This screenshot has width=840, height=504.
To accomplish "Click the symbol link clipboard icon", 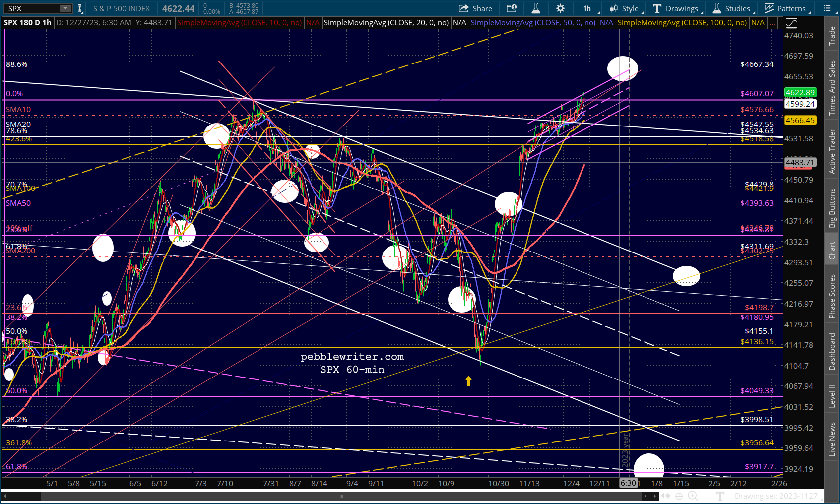I will [80, 8].
